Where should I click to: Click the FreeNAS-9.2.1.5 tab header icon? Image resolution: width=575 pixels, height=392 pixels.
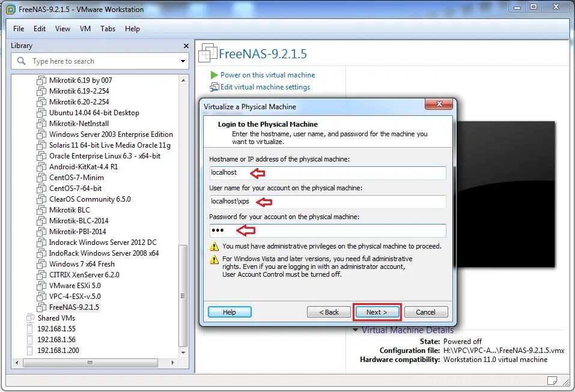(x=207, y=52)
